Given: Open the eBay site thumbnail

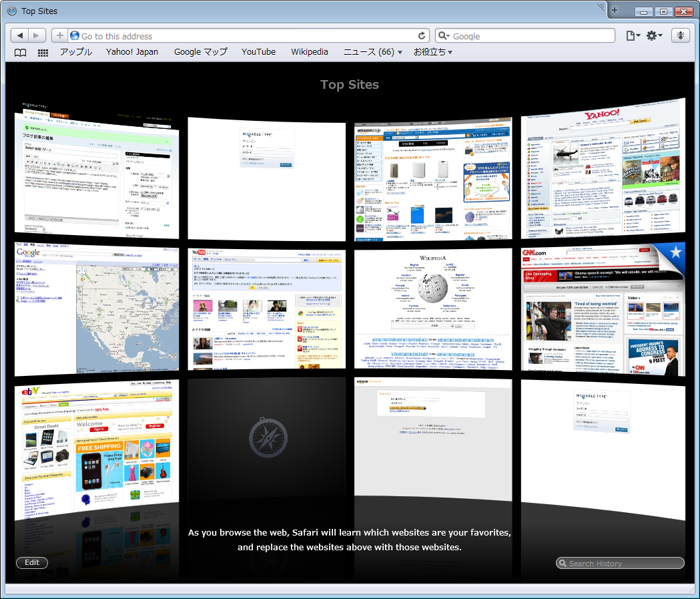Looking at the screenshot, I should (97, 450).
